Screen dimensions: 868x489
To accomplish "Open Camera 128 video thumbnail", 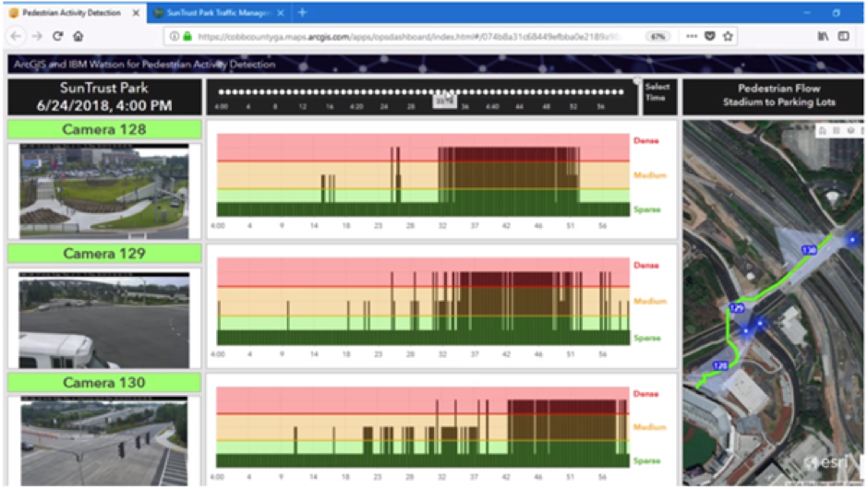I will pos(104,191).
